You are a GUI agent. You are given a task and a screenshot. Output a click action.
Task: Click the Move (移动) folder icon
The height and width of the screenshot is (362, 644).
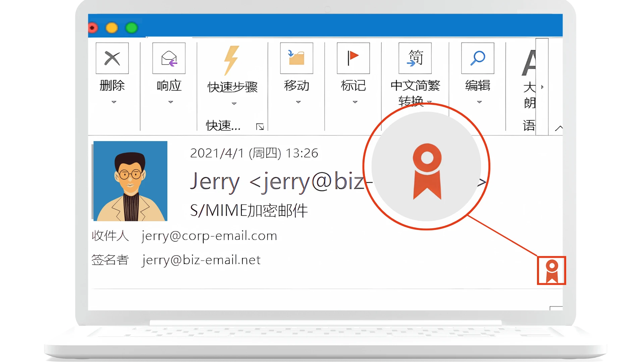tap(297, 58)
